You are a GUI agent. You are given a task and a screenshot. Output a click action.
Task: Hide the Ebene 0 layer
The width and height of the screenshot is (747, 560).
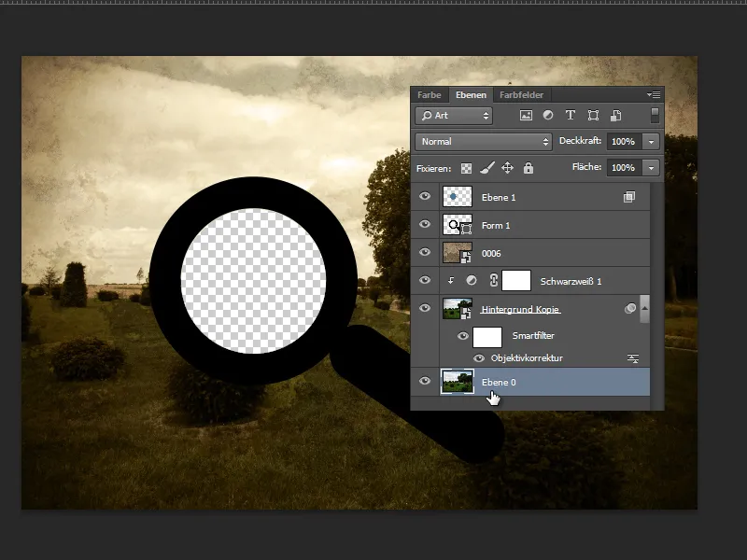click(425, 381)
